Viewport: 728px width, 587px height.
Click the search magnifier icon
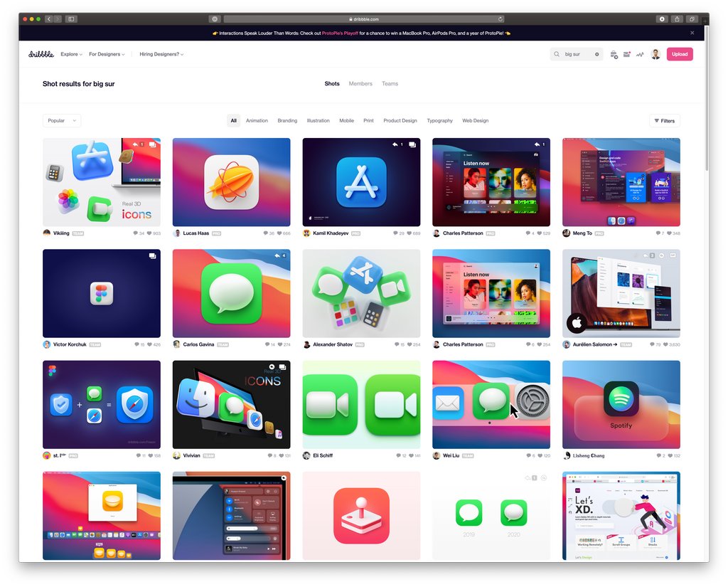pos(557,54)
